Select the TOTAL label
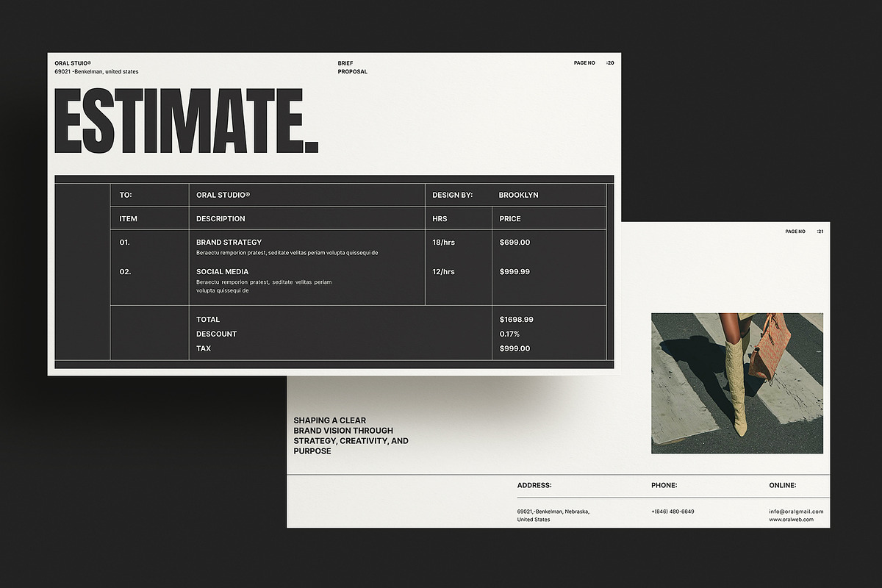 point(208,320)
